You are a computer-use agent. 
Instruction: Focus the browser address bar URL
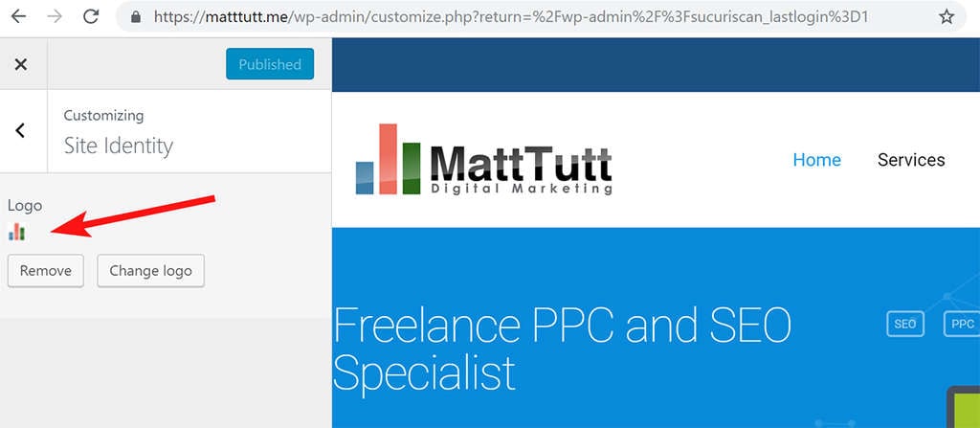tap(507, 17)
